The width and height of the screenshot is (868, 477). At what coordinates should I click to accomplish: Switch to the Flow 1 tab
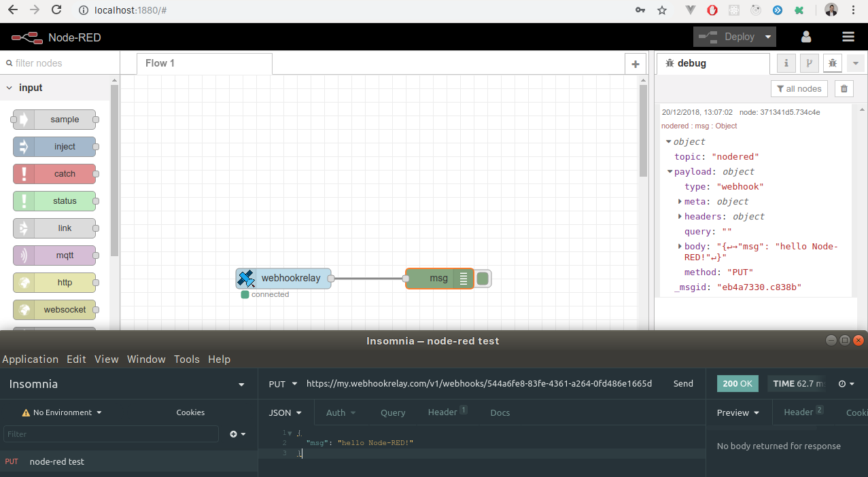pos(160,63)
